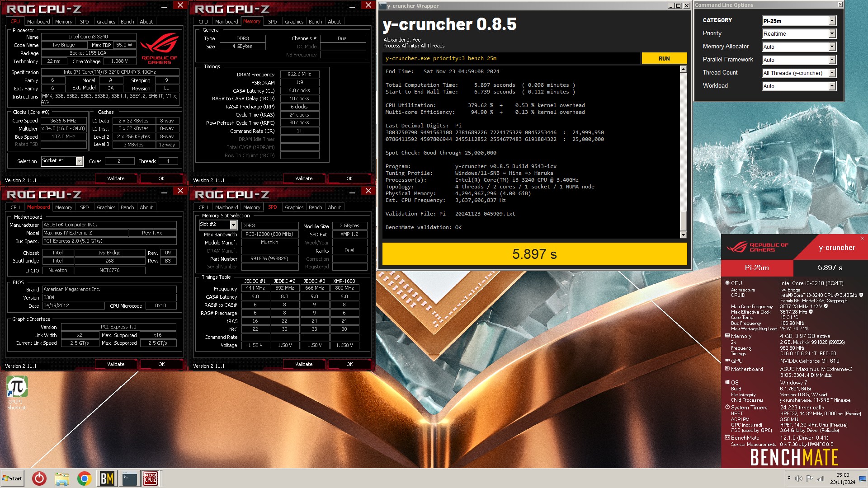Open the Slot #2 memory slot dropdown
The image size is (868, 488).
(233, 225)
